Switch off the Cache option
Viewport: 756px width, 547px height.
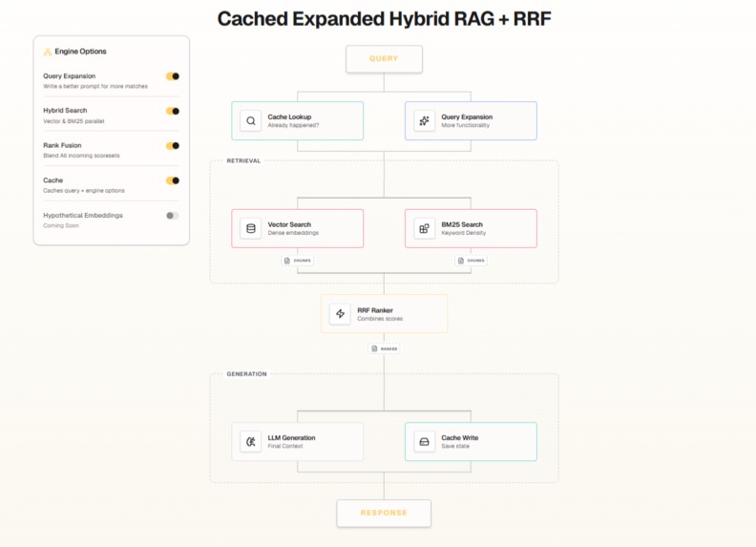[x=173, y=180]
